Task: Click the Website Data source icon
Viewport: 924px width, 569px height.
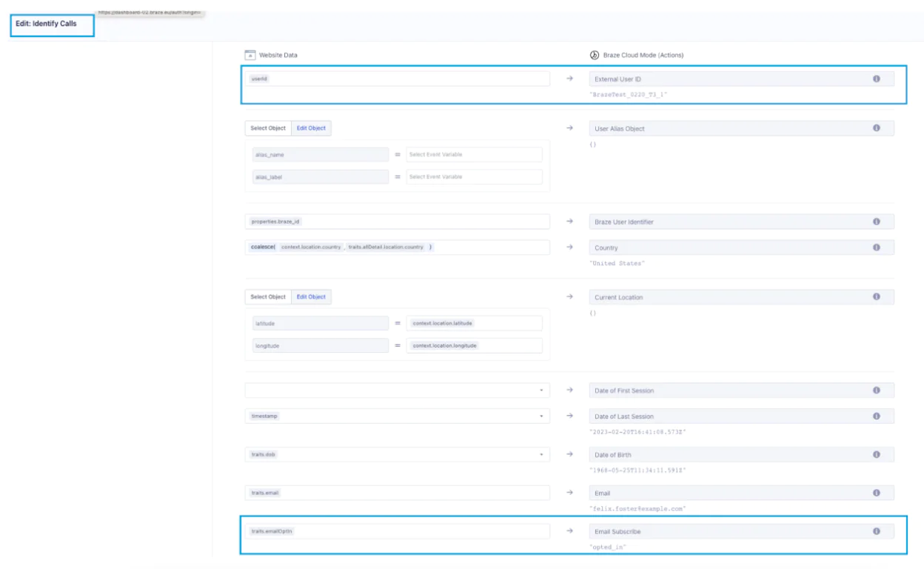Action: click(x=250, y=55)
